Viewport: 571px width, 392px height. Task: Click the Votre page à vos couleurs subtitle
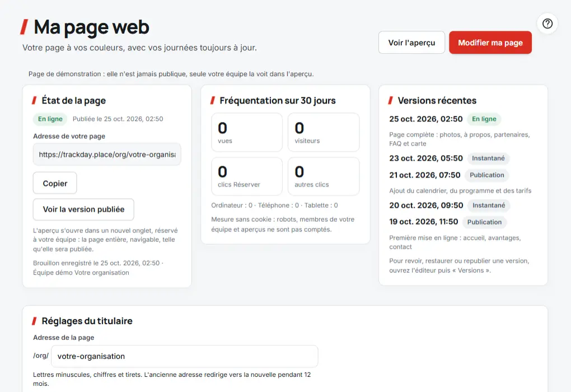[139, 48]
